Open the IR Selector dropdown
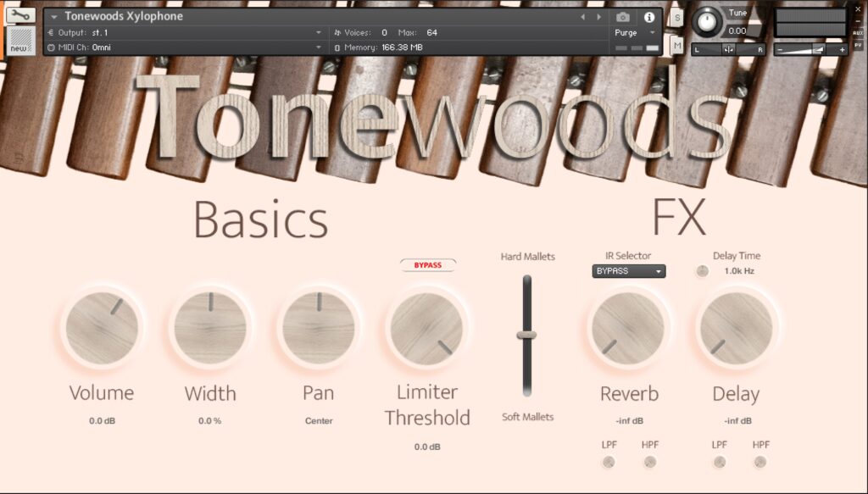This screenshot has height=494, width=868. [x=628, y=271]
